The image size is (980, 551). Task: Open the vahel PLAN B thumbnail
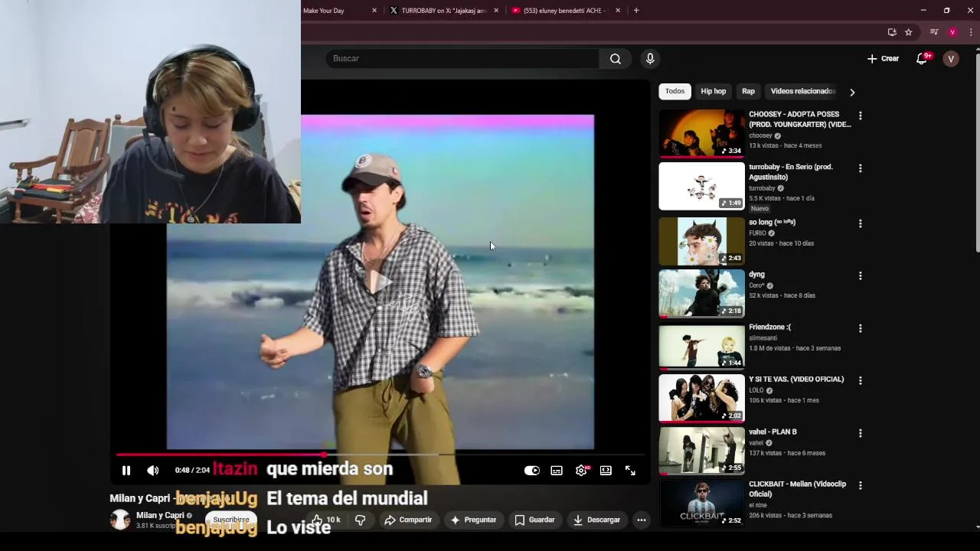tap(701, 451)
